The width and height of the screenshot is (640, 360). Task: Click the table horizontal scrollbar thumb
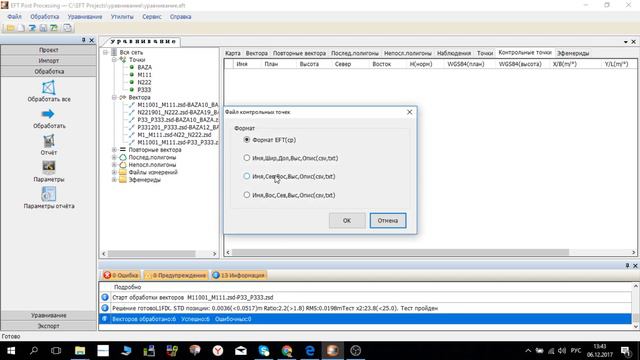click(x=400, y=253)
